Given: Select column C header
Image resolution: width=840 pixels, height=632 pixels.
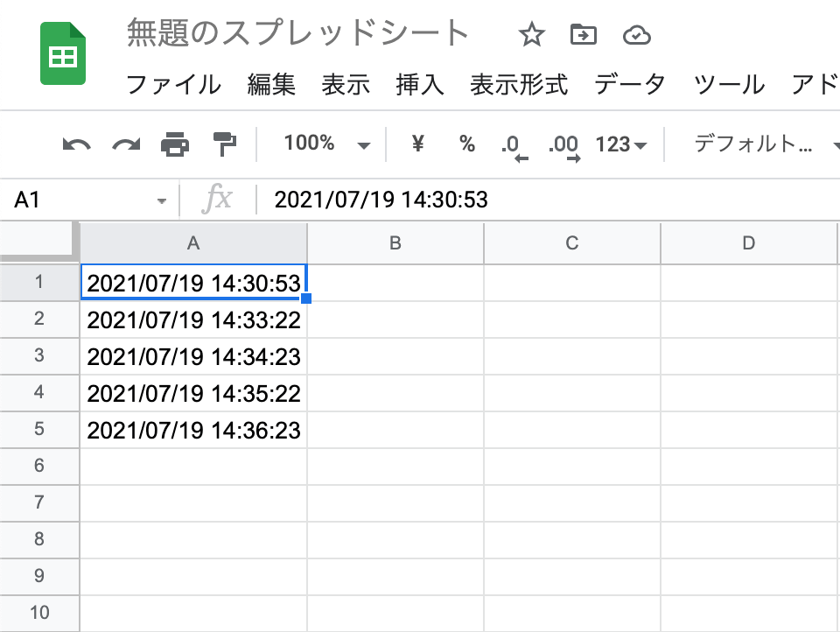Looking at the screenshot, I should click(x=572, y=242).
